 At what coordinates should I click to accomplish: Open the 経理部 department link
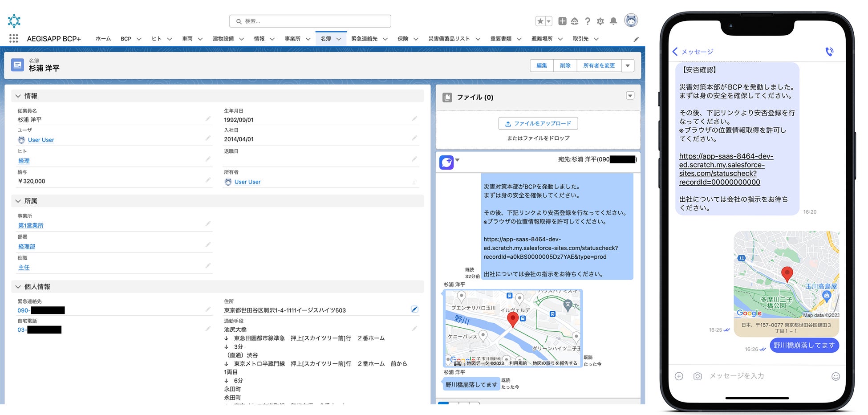point(27,246)
